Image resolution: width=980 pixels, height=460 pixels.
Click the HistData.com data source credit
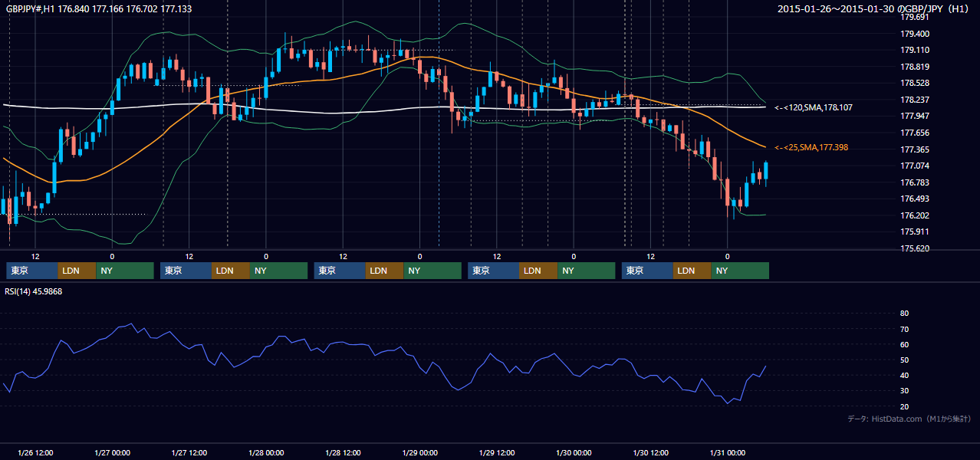coord(909,419)
